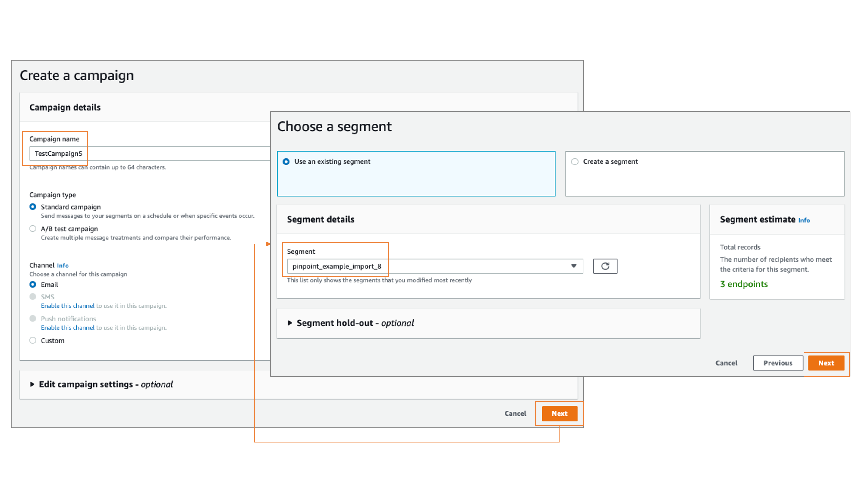Click the Previous button
The image size is (868, 488).
tap(778, 363)
